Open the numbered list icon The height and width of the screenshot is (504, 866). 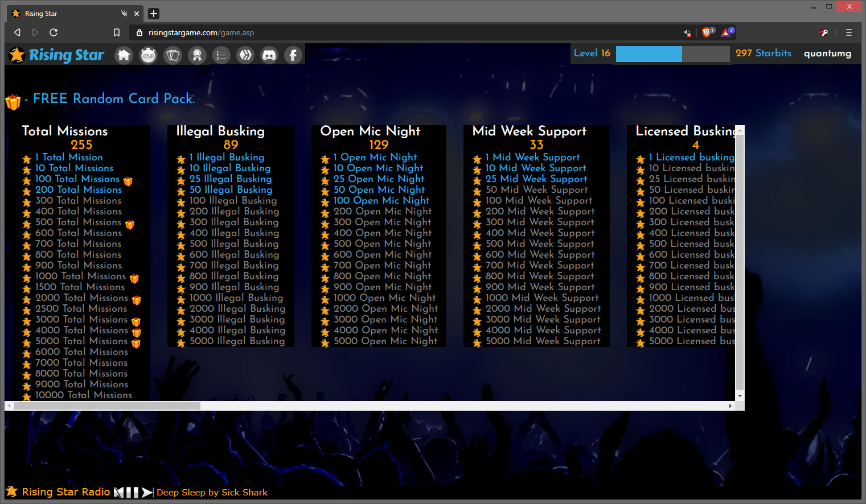(221, 55)
